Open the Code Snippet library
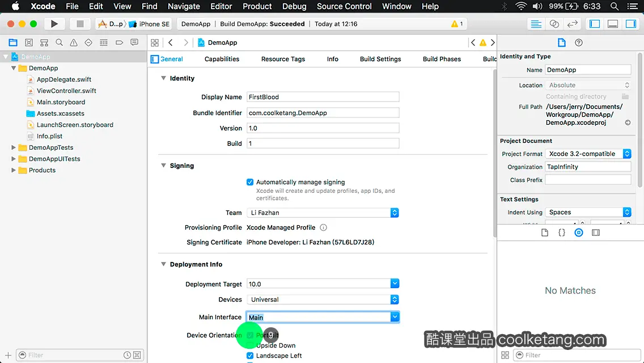The height and width of the screenshot is (363, 644). point(561,233)
